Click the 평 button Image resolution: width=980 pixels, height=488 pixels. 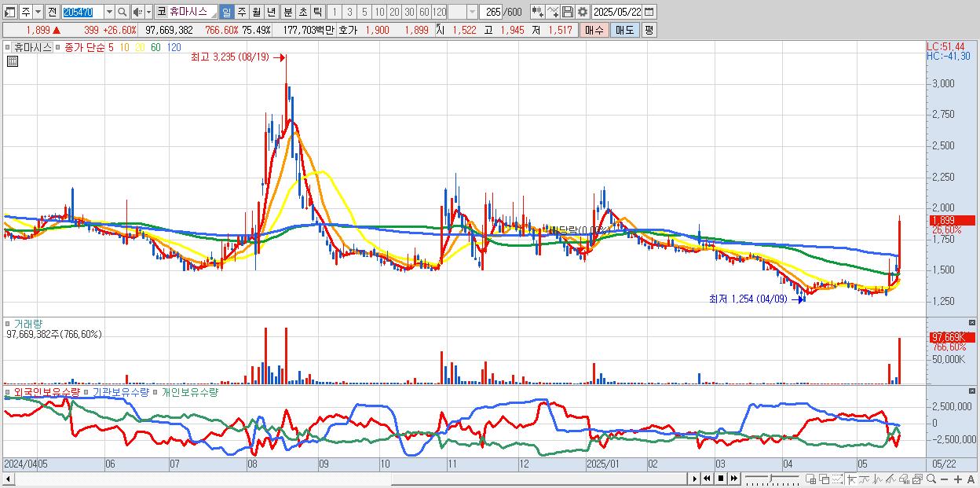pos(649,30)
